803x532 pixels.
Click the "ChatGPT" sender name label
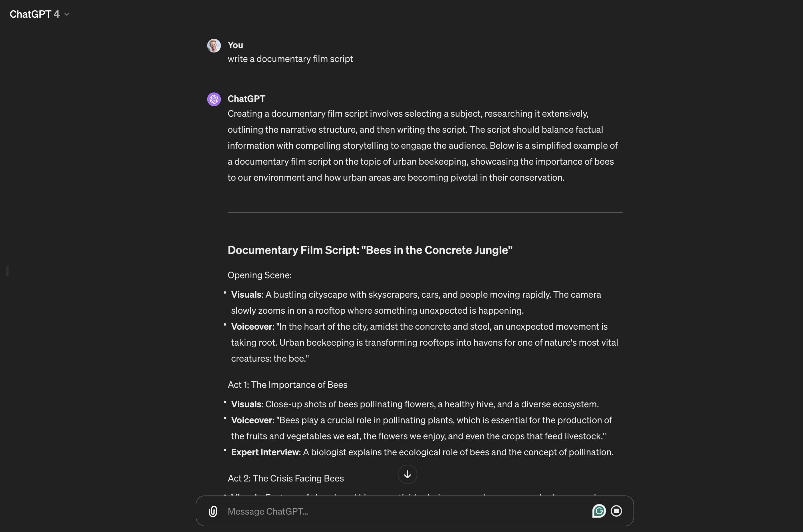pos(246,99)
